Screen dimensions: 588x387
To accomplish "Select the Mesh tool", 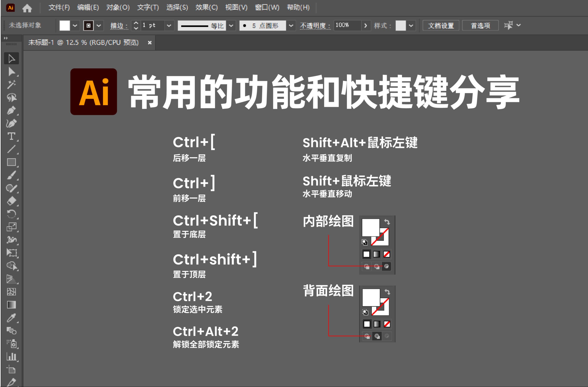I will tap(11, 292).
